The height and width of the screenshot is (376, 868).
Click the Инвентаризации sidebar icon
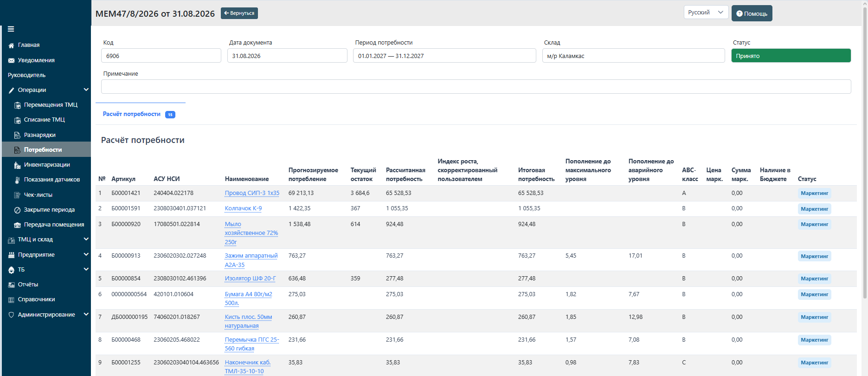coord(18,165)
